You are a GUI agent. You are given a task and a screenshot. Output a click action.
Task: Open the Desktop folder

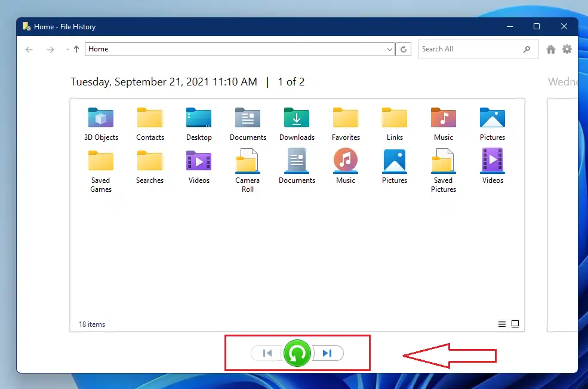point(199,124)
